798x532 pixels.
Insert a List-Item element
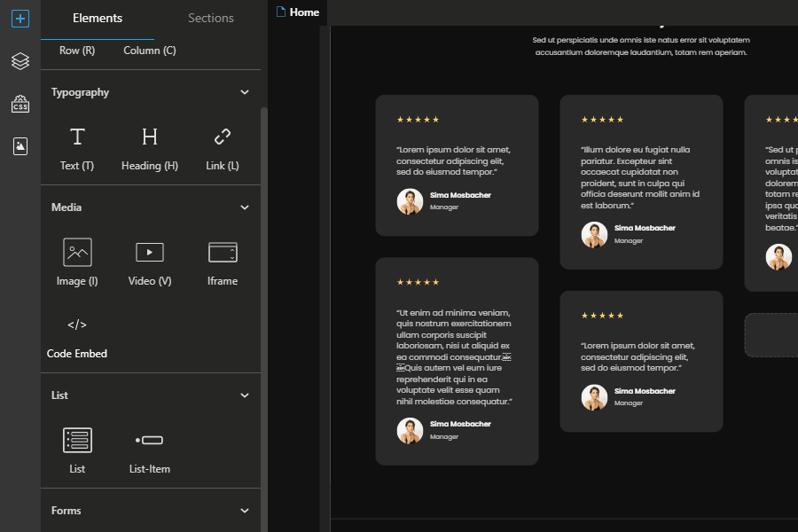[x=149, y=447]
